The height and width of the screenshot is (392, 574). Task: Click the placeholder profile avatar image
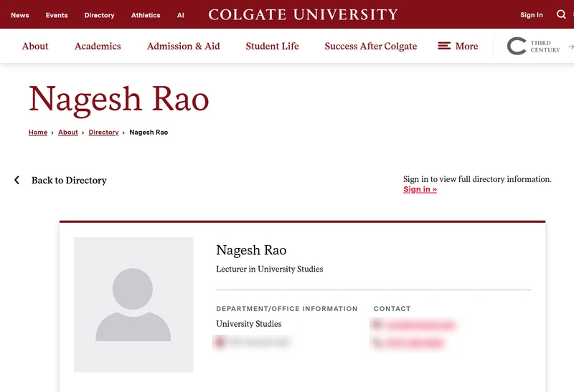click(133, 305)
